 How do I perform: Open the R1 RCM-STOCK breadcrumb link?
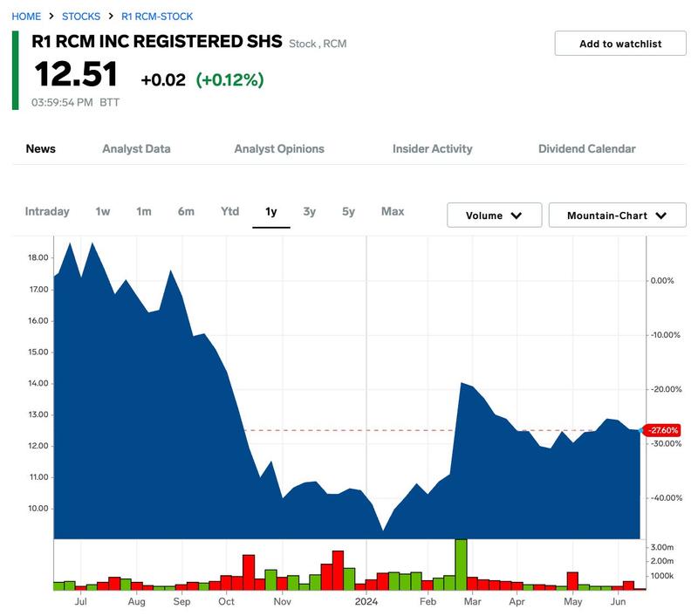coord(157,17)
